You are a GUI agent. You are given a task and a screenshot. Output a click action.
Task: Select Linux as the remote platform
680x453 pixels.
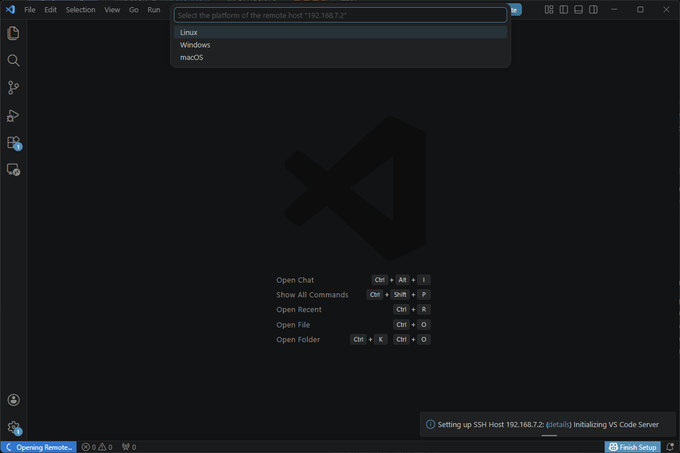[x=340, y=32]
